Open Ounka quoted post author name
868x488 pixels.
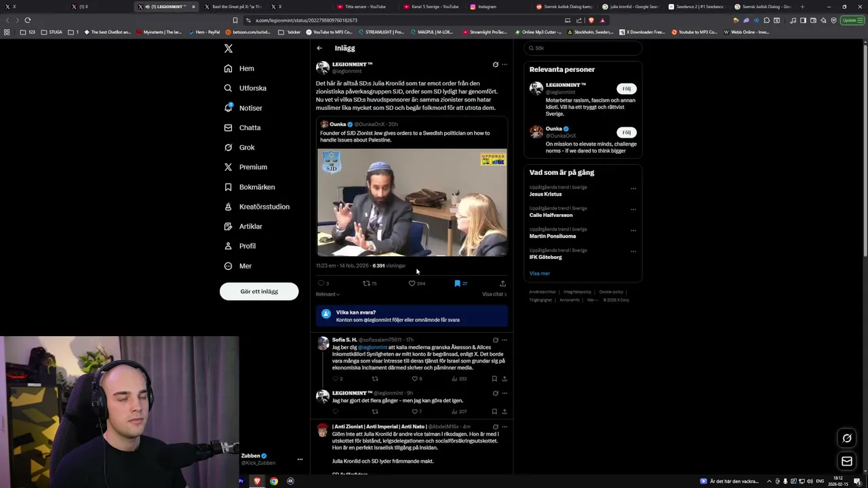338,124
